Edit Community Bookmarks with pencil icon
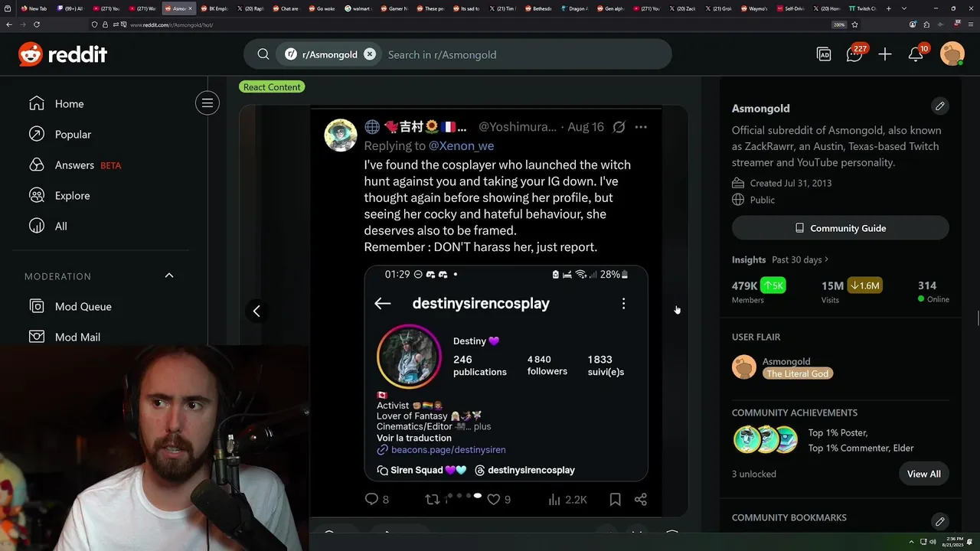 point(940,521)
